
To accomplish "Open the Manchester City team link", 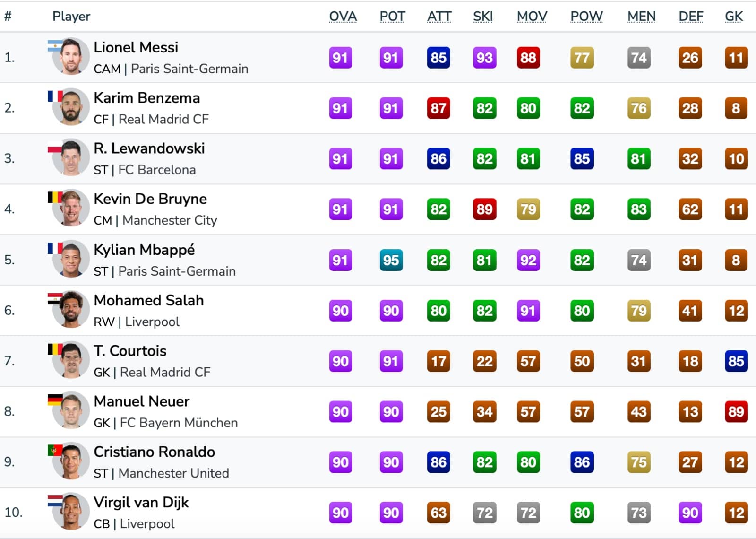I will click(x=170, y=220).
